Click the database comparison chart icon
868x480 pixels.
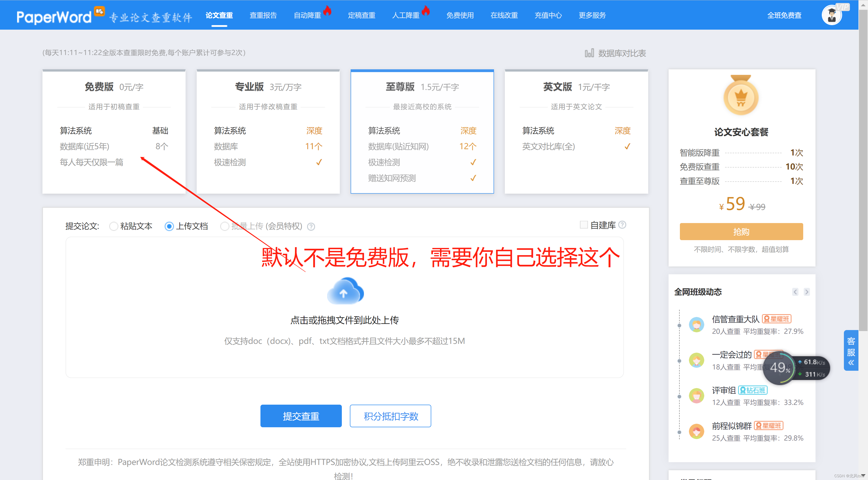589,53
